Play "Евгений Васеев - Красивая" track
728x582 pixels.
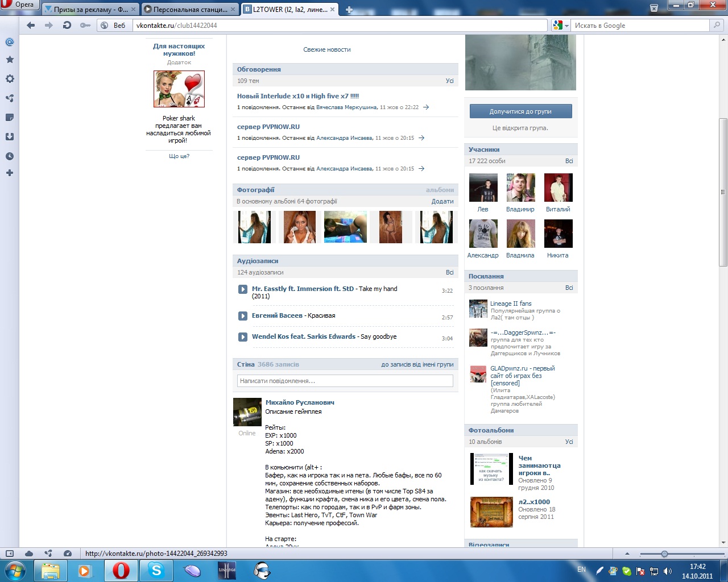click(243, 316)
